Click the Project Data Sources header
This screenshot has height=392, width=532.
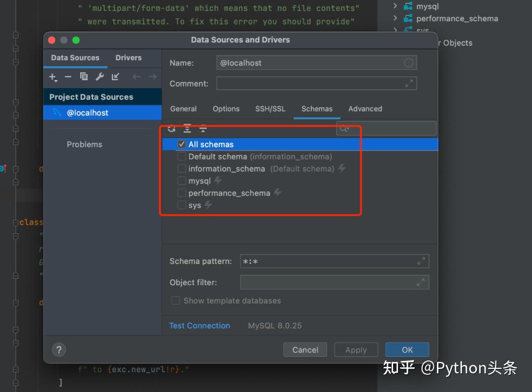pyautogui.click(x=102, y=97)
